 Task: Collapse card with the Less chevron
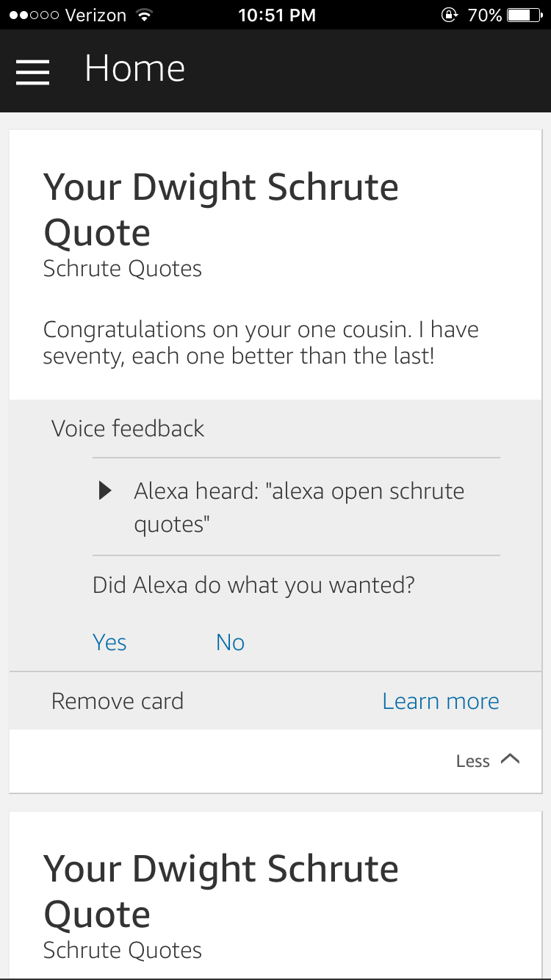tap(488, 761)
